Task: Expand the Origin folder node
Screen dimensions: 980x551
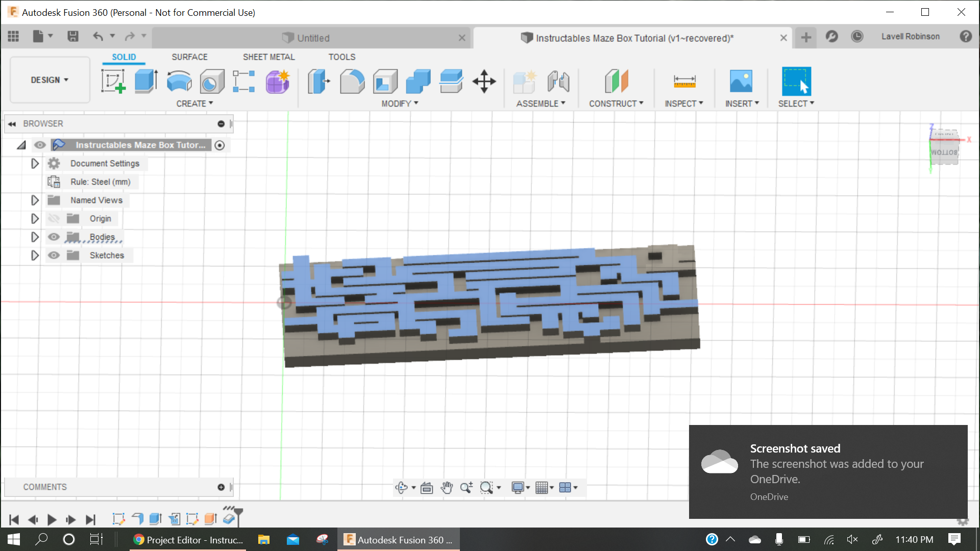Action: pyautogui.click(x=35, y=219)
